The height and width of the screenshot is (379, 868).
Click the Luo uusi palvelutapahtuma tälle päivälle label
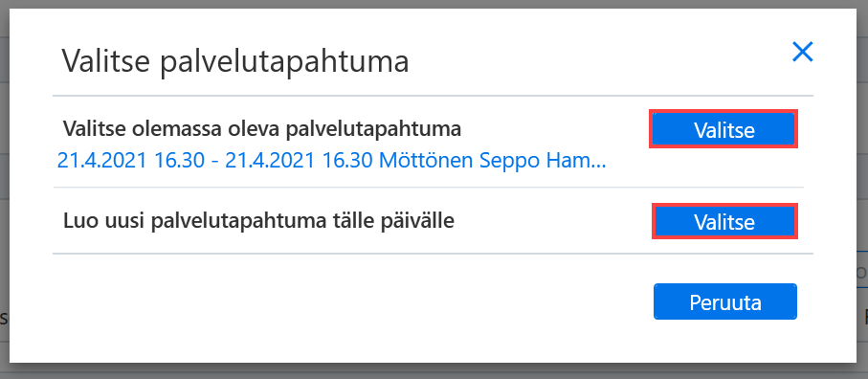point(258,221)
